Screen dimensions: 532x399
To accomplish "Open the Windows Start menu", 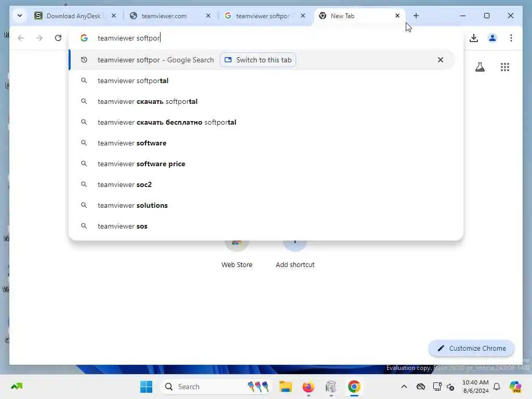I will [146, 387].
